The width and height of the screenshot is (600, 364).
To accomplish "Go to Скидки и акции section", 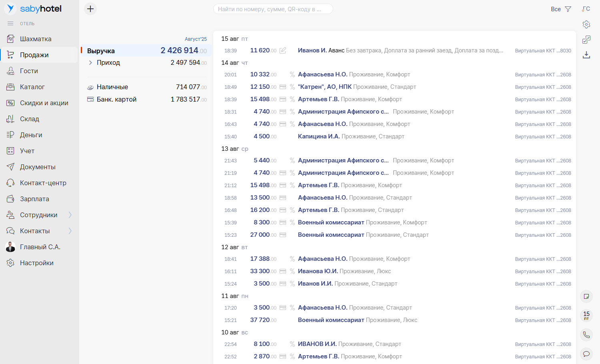I will click(44, 103).
